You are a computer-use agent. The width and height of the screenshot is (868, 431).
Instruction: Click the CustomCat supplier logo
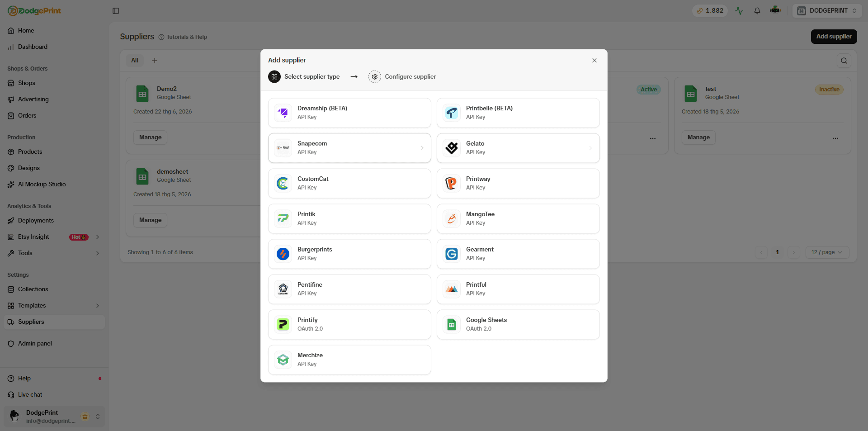coord(283,183)
